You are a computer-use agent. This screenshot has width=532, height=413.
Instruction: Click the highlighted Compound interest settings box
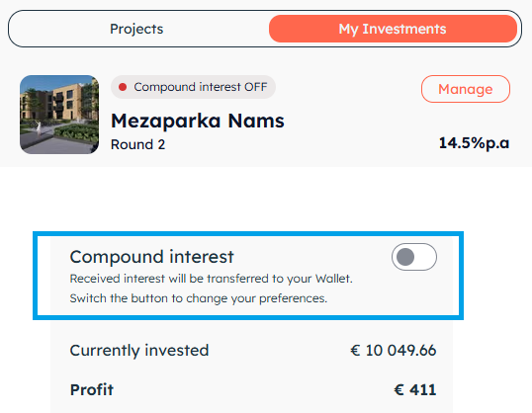(248, 276)
